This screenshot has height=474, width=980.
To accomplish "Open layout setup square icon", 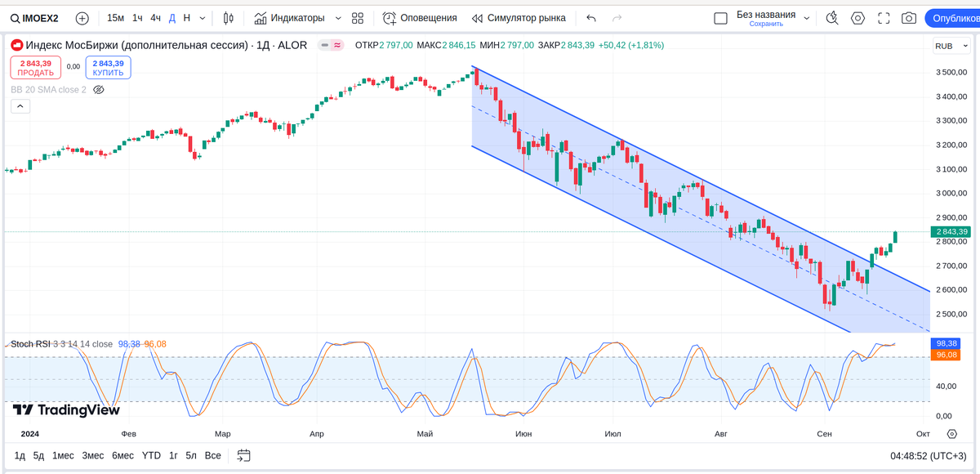I will [720, 18].
